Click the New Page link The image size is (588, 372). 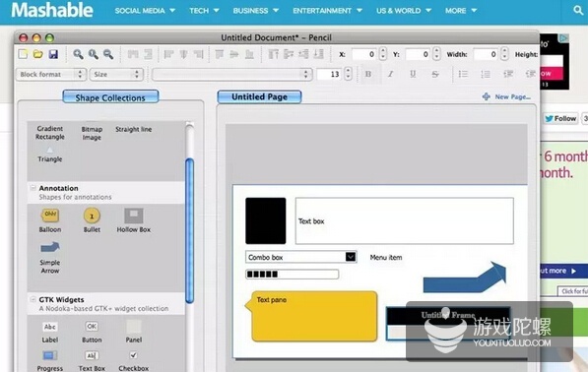[507, 96]
